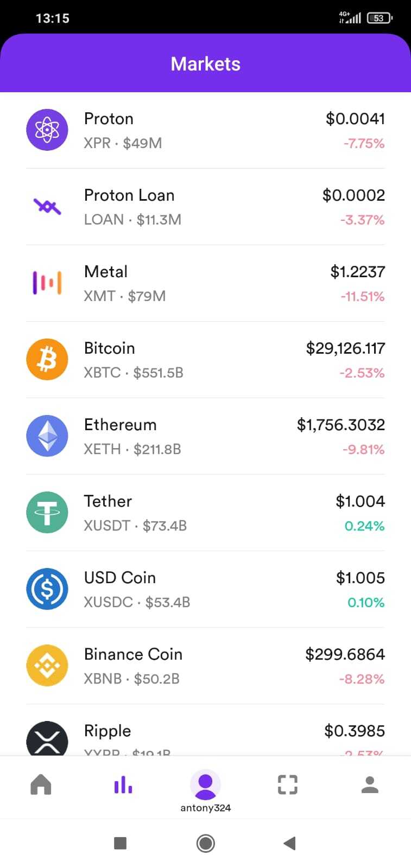Tap the Metal colored bars icon
Viewport: 411px width, 868px height.
(x=47, y=283)
